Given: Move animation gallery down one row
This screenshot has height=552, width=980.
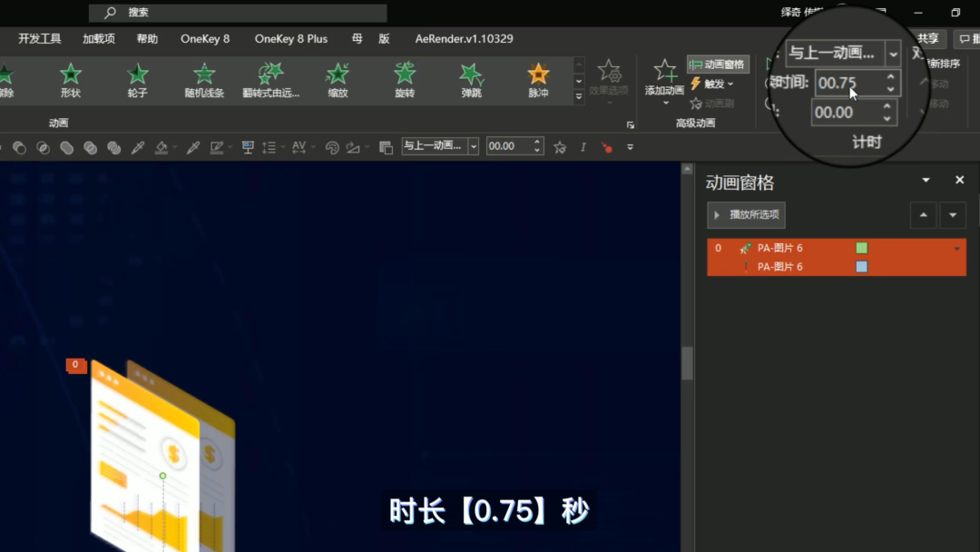Looking at the screenshot, I should click(x=579, y=82).
